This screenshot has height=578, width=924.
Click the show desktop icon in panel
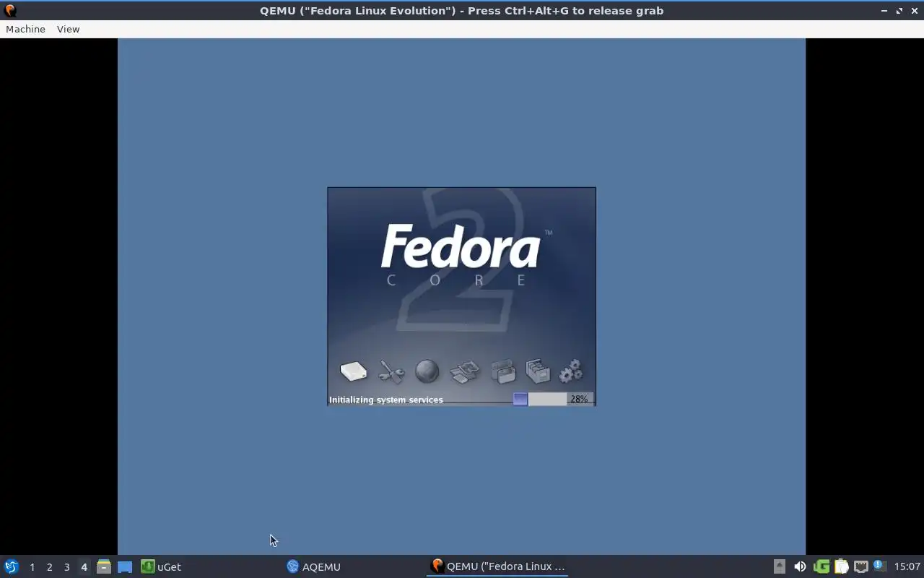click(125, 566)
